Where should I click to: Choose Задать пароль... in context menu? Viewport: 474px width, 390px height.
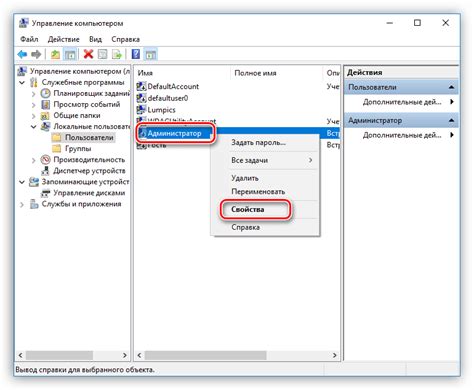(259, 143)
